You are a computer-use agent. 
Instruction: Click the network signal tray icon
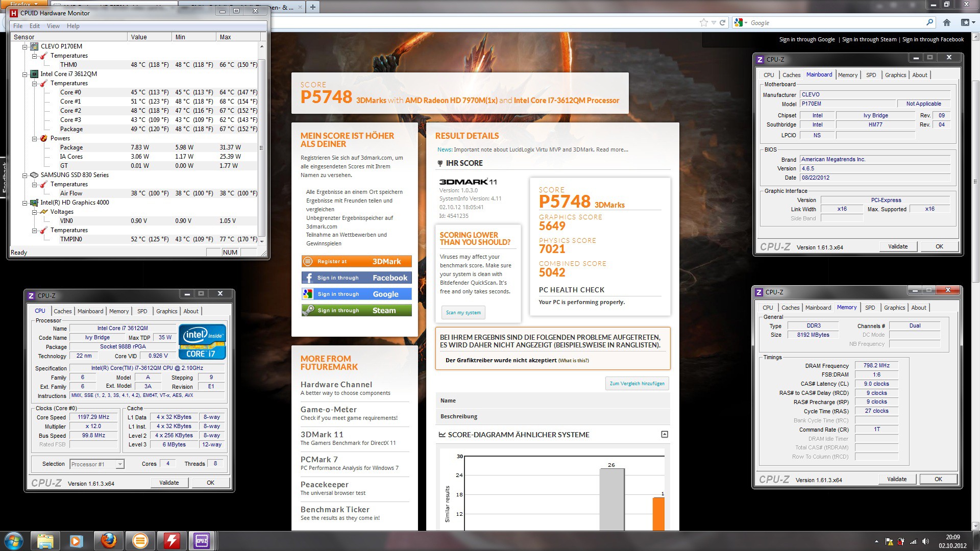pyautogui.click(x=913, y=541)
